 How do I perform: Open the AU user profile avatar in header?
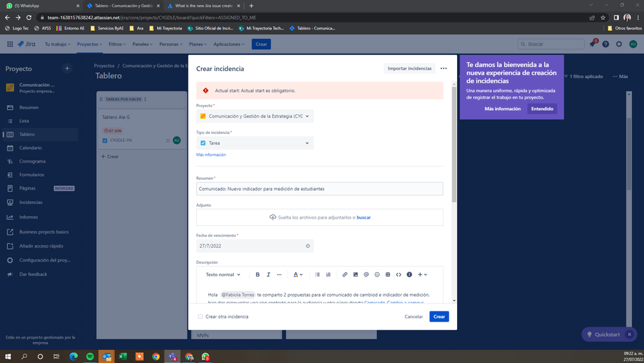[x=633, y=44]
